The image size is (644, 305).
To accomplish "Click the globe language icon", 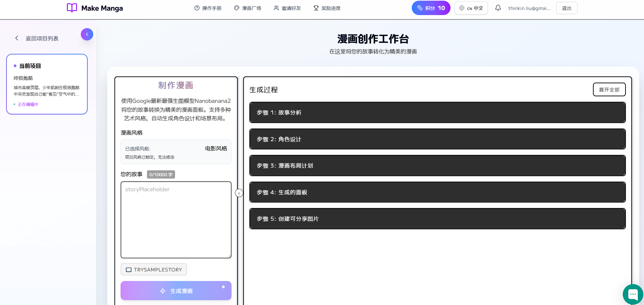I will pyautogui.click(x=462, y=8).
